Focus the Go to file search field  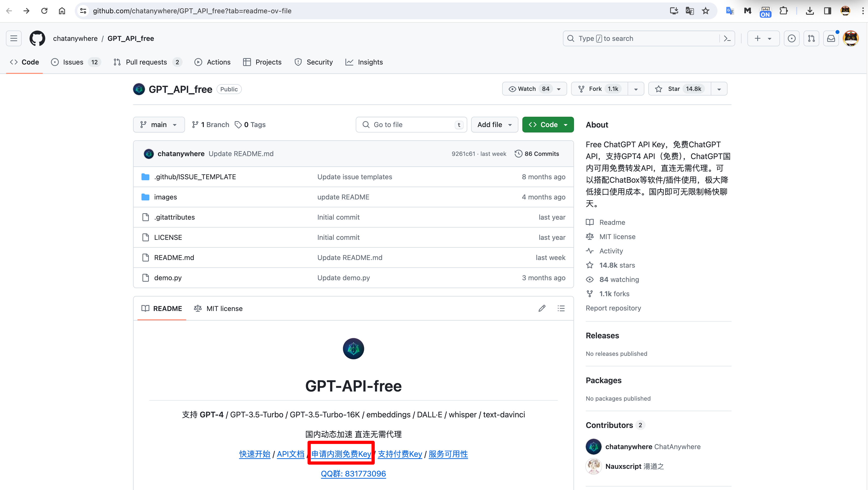point(411,125)
